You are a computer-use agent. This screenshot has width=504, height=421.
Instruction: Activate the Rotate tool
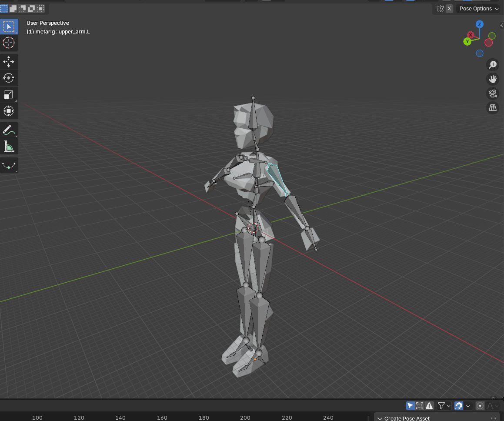tap(9, 78)
